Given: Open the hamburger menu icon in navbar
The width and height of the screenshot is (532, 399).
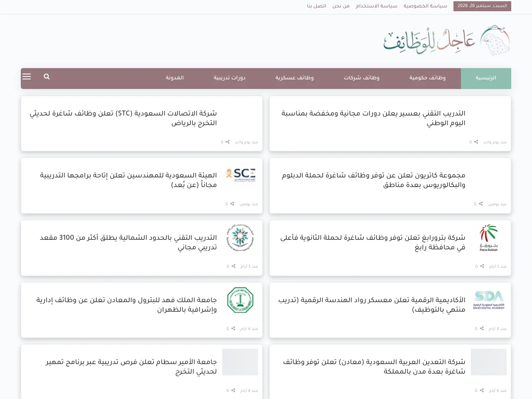Looking at the screenshot, I should click(27, 76).
